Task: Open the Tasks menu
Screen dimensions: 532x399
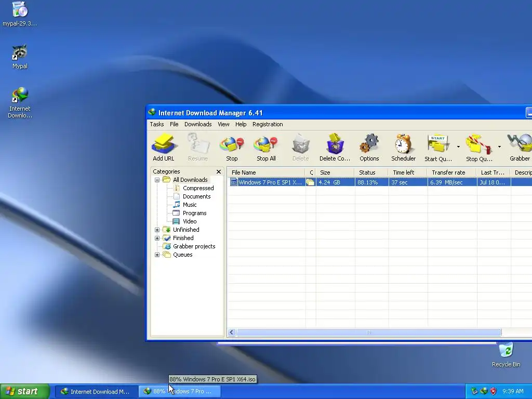Action: tap(157, 124)
